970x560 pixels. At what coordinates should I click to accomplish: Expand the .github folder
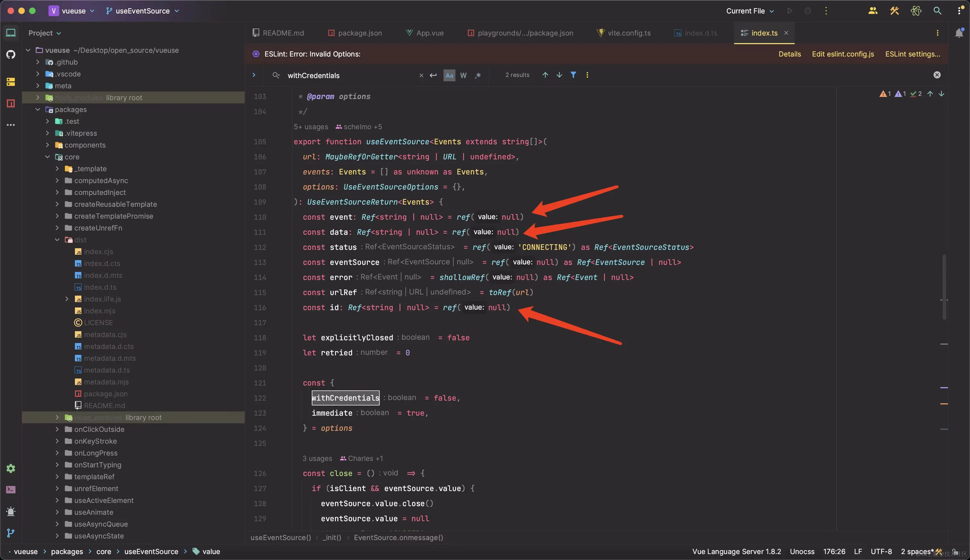(x=38, y=62)
